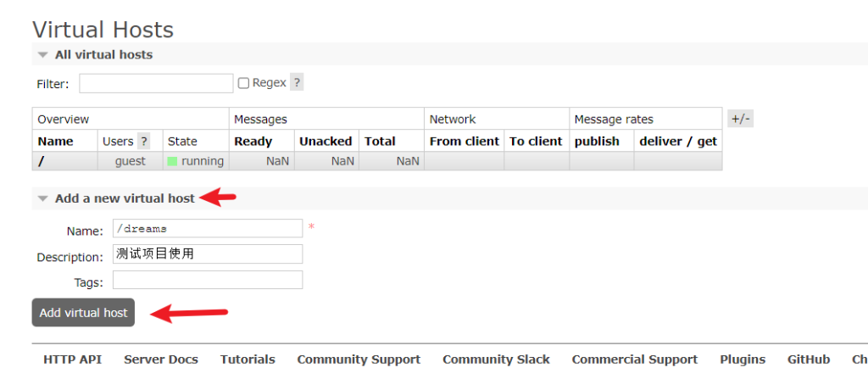Click the Description input field
This screenshot has height=379, width=868.
point(207,254)
